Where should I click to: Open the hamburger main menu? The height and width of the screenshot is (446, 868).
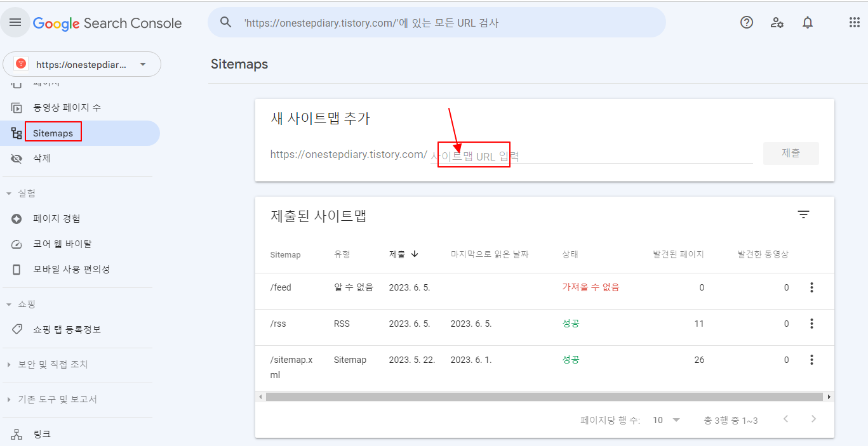click(x=15, y=23)
